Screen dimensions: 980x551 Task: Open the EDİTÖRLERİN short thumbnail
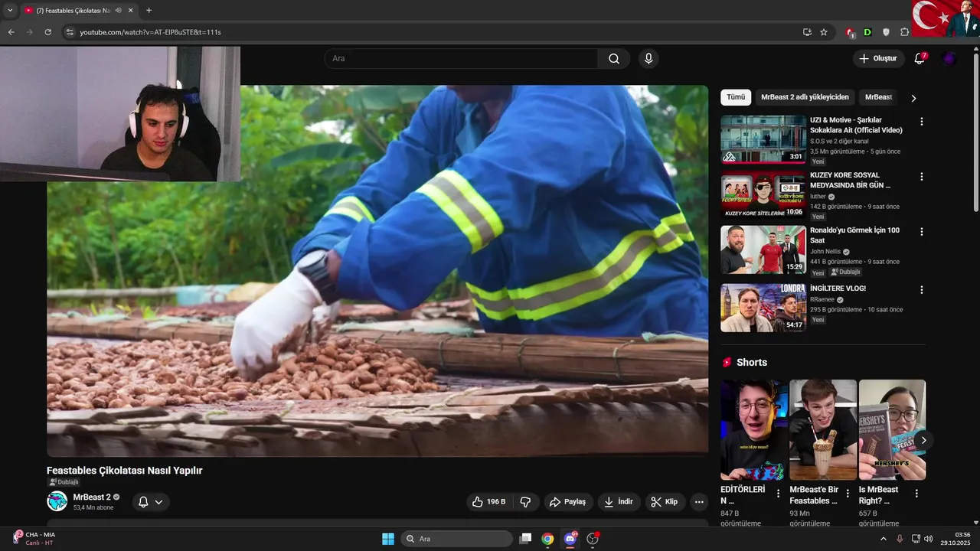coord(754,430)
